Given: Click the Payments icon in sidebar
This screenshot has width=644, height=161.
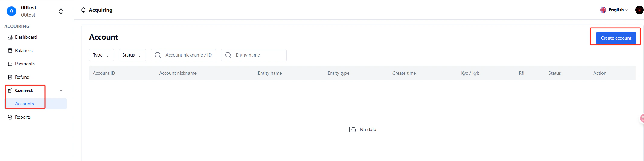Looking at the screenshot, I should [10, 64].
